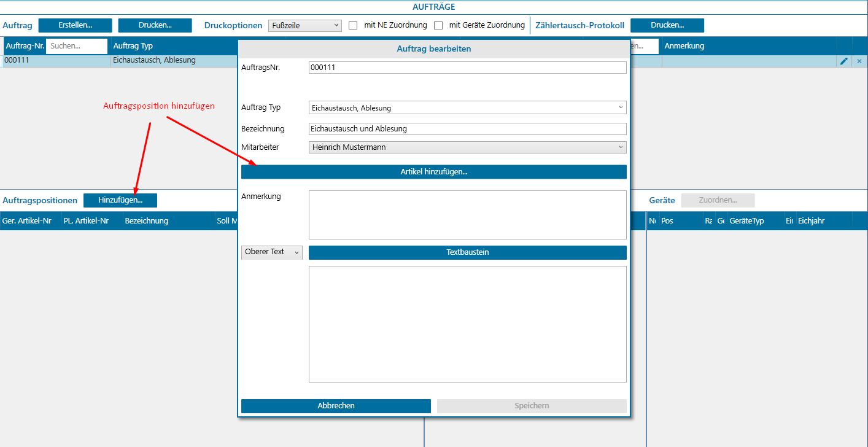Focus the Auftrag-Nr. Suchen... search field
Screen dimensions: 868x447
click(77, 46)
